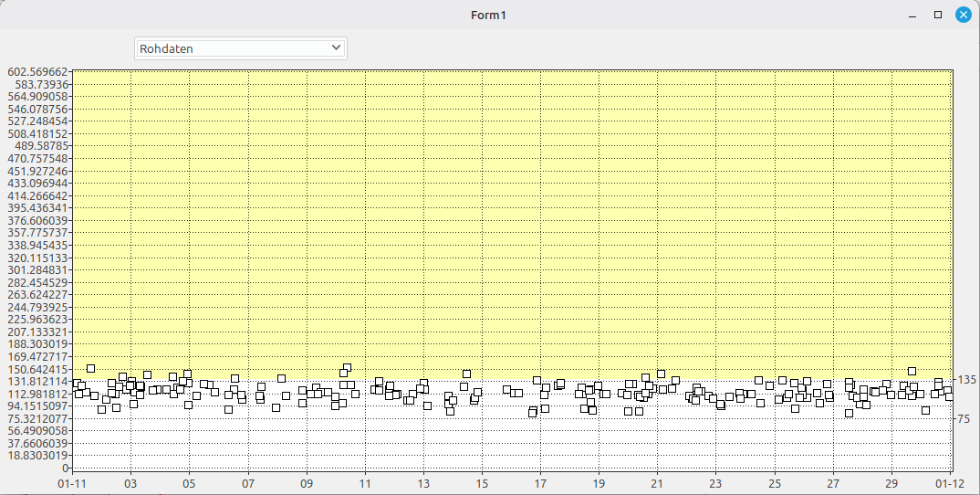Select the 21 date label on x-axis
This screenshot has height=495, width=980.
(x=657, y=482)
